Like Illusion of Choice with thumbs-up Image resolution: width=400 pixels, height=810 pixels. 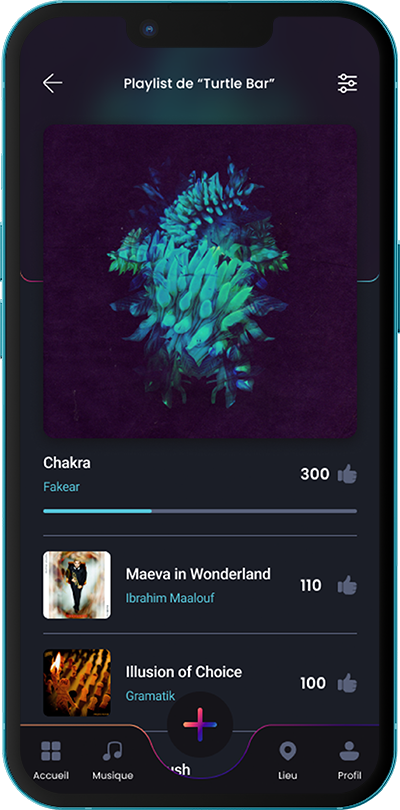click(x=347, y=683)
